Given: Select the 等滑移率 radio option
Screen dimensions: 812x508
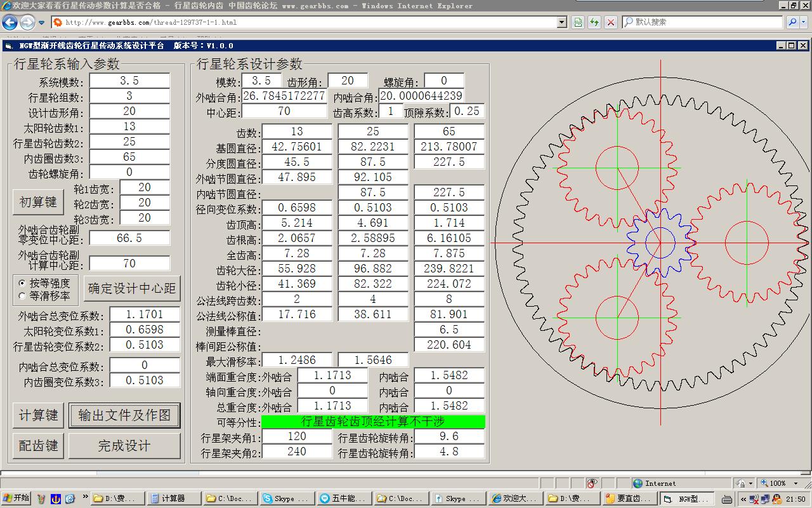Looking at the screenshot, I should (x=44, y=295).
